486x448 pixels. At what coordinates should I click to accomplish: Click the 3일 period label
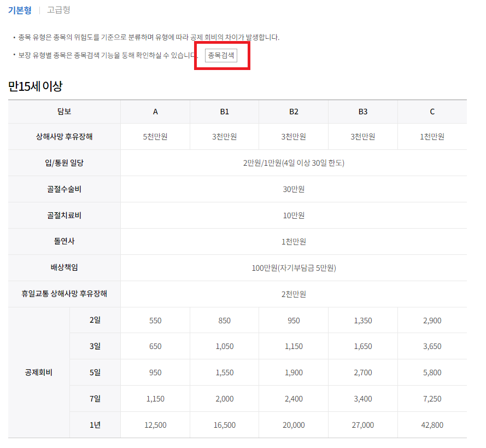(x=95, y=346)
